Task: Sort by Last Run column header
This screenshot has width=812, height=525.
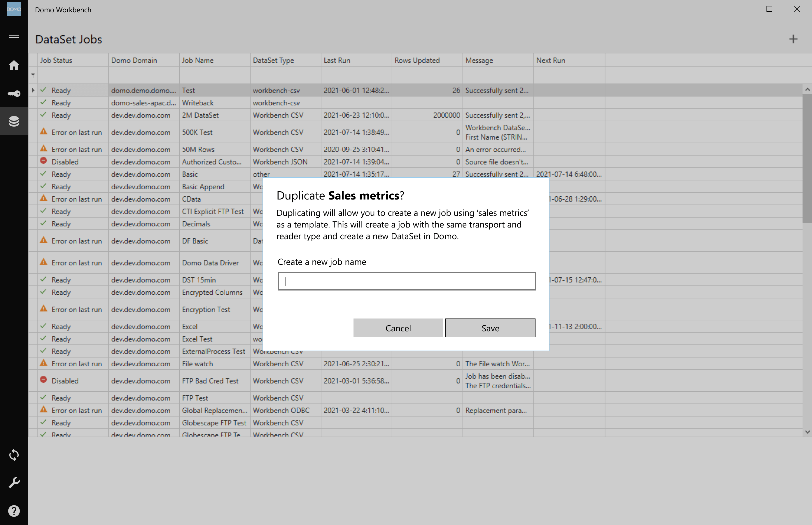Action: coord(337,60)
